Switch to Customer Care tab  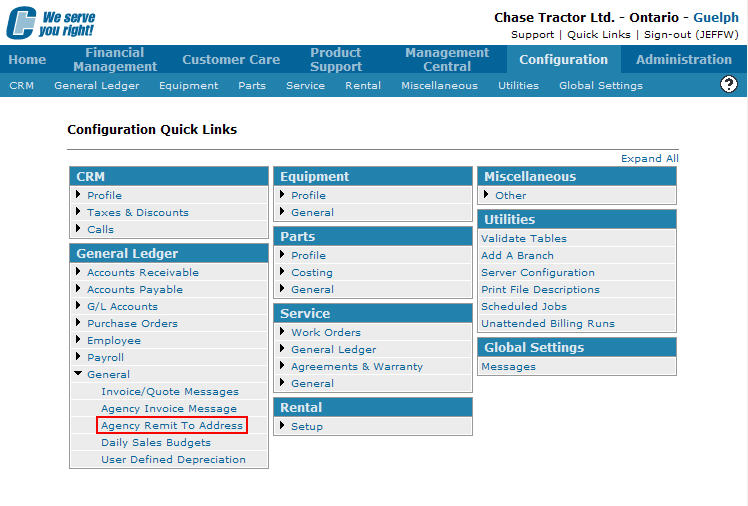point(231,60)
